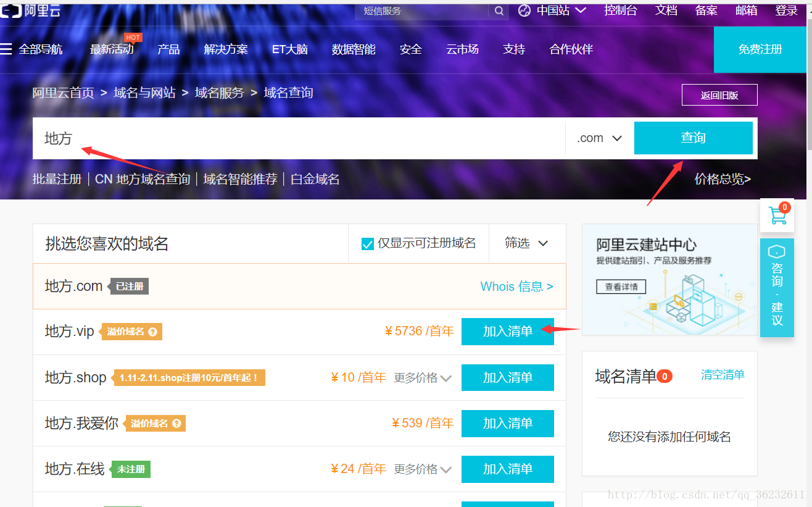Click the 返回旧版 button
This screenshot has height=507, width=812.
(719, 95)
